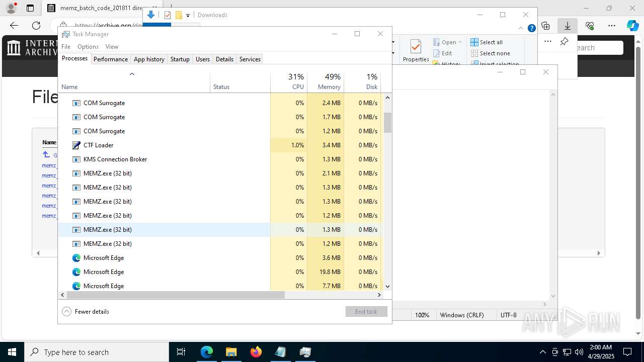
Task: Open the Startup tab
Action: pos(180,59)
